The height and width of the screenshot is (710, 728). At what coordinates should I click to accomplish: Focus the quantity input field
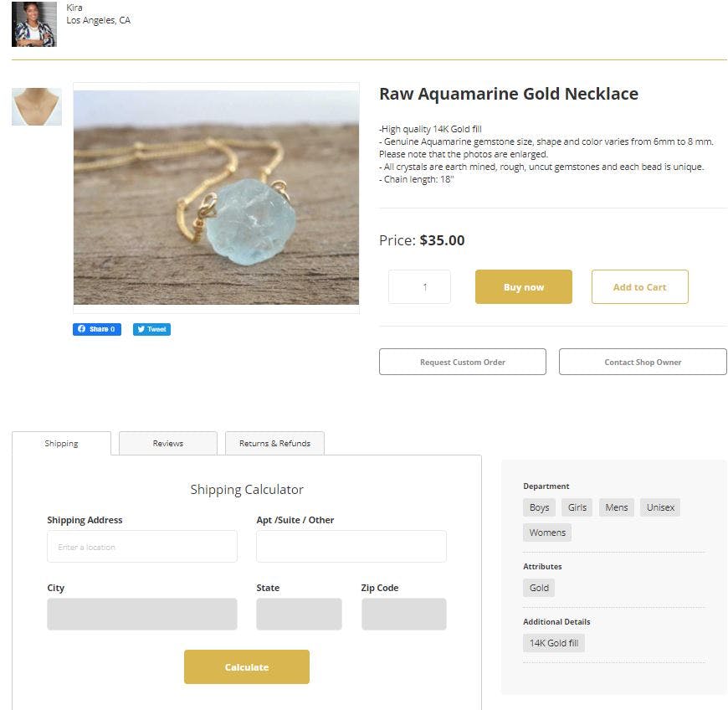(x=419, y=287)
